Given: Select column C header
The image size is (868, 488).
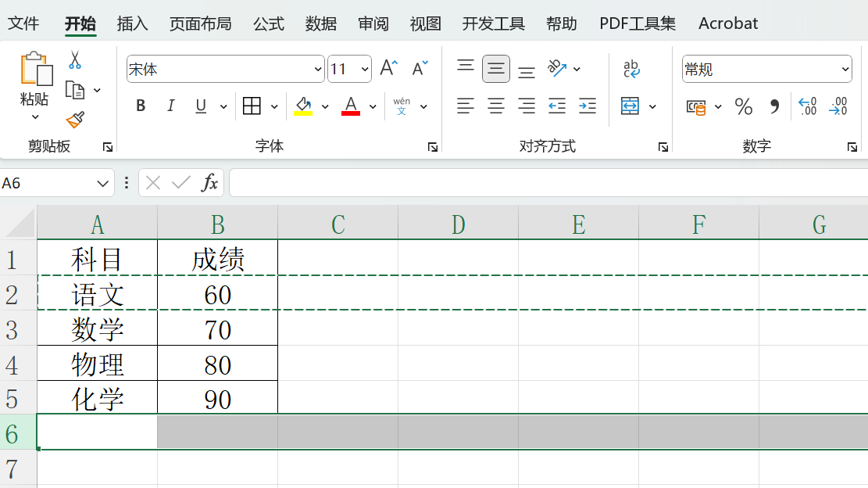Looking at the screenshot, I should click(x=338, y=224).
